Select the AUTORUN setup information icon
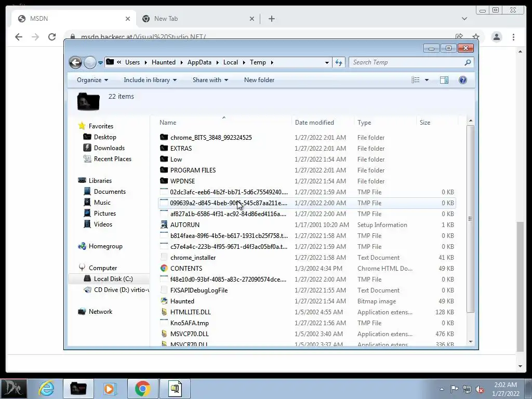 tap(164, 224)
